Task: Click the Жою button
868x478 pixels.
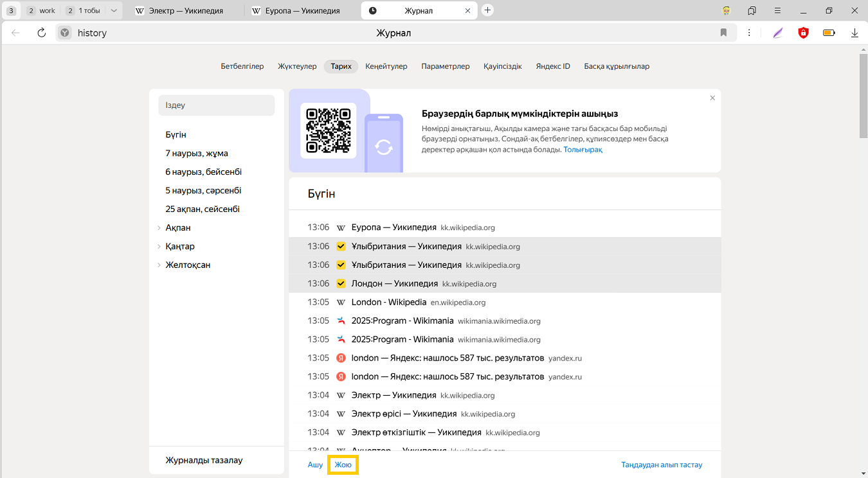Action: [x=343, y=465]
